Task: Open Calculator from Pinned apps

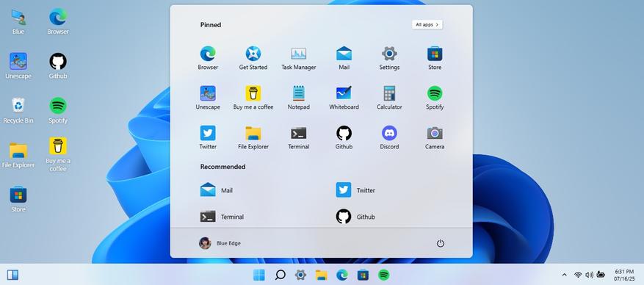Action: (389, 98)
